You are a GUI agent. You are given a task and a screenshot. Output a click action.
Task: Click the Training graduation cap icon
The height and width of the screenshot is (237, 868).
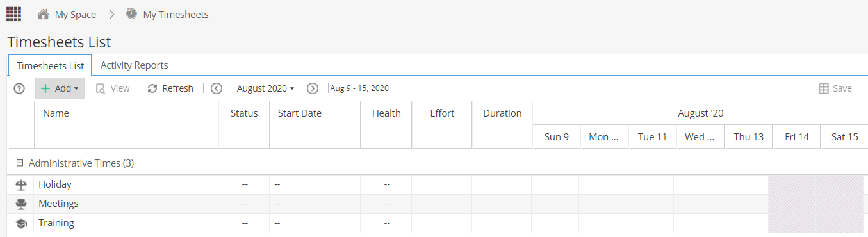pyautogui.click(x=21, y=223)
